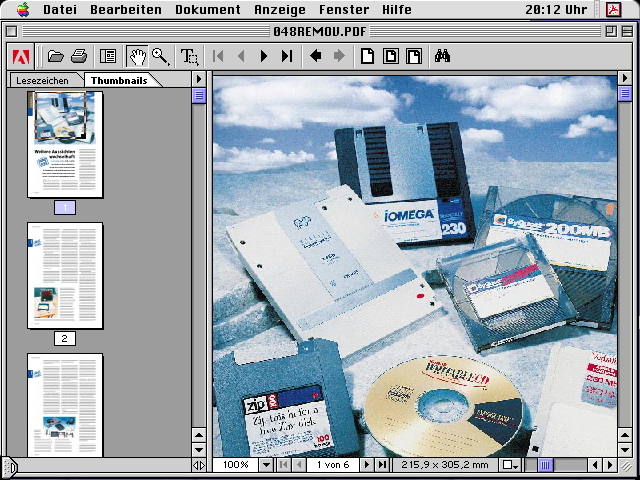Switch to the Lesezeichen tab

point(42,80)
